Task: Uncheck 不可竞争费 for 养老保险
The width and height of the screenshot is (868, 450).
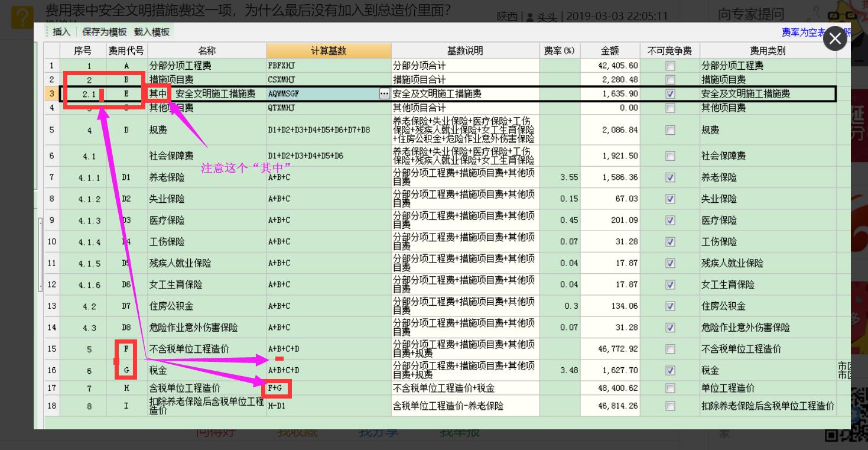Action: 670,177
